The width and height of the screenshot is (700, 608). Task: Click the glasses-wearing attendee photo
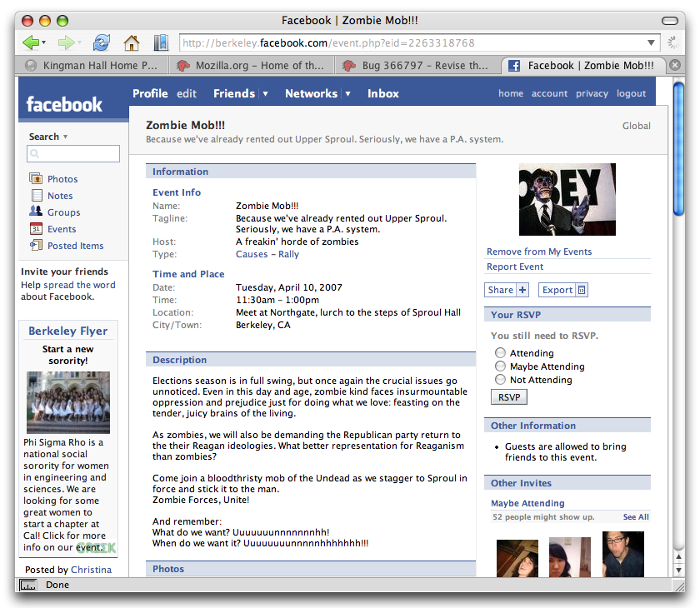(x=622, y=554)
